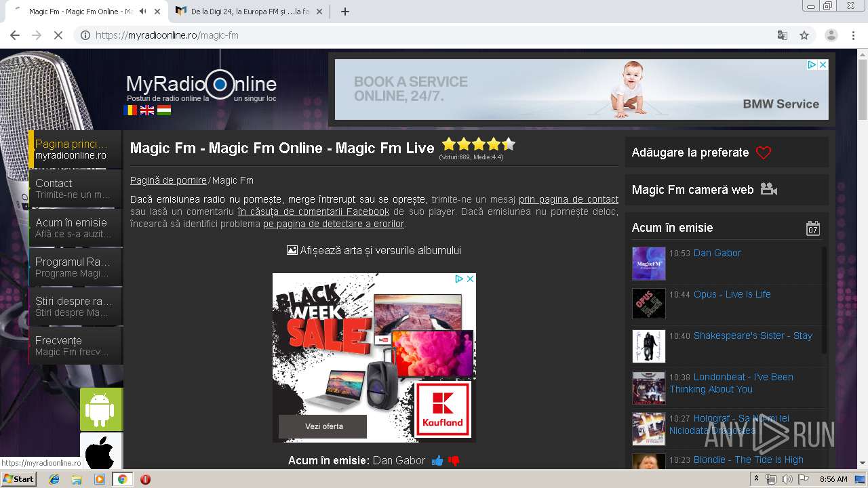Image resolution: width=868 pixels, height=488 pixels.
Task: View site information icon in address bar
Action: (85, 35)
